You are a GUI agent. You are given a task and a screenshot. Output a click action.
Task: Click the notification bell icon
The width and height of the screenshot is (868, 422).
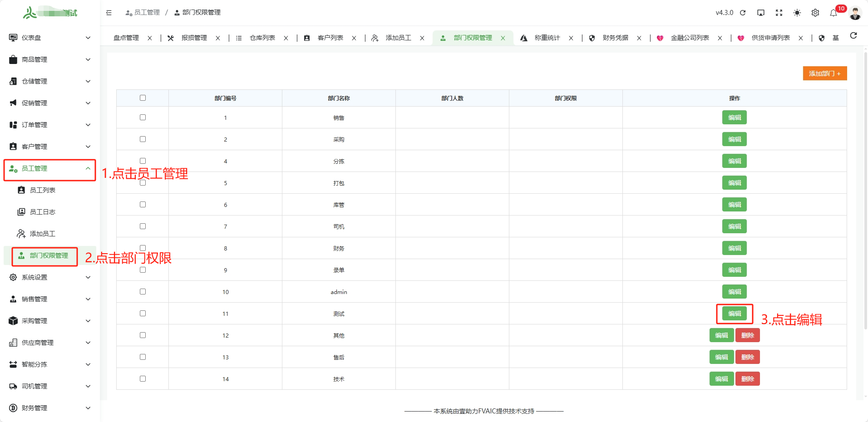pyautogui.click(x=833, y=13)
